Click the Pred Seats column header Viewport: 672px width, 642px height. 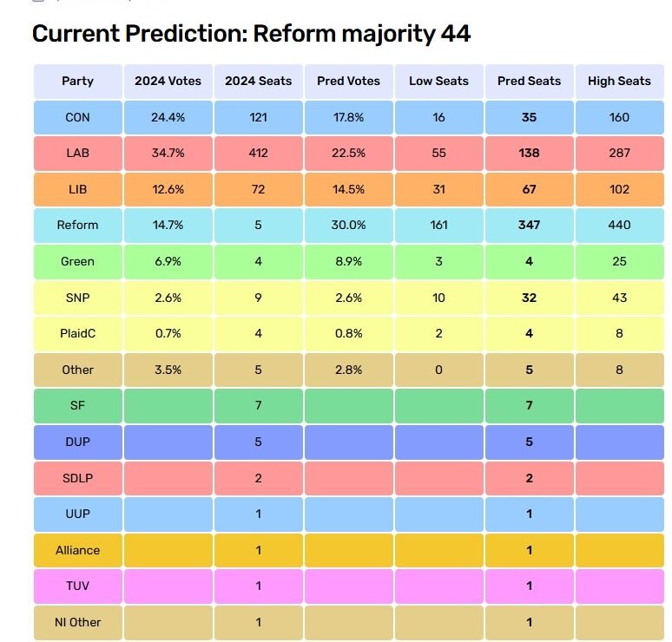[529, 81]
